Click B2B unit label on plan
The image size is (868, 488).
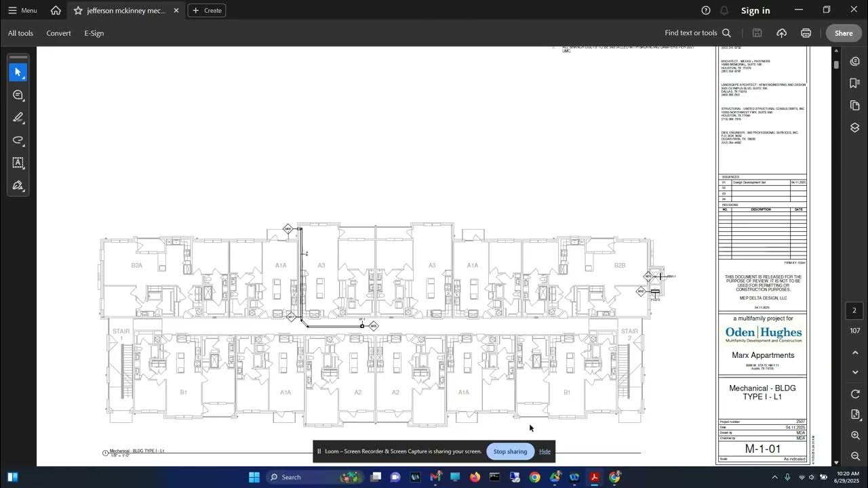click(619, 266)
